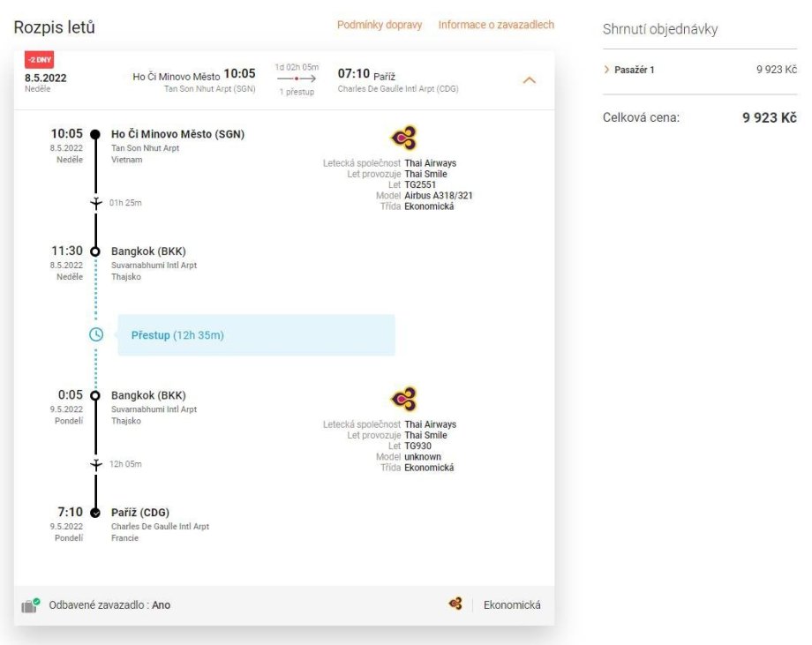Click the airplane icon beside 01h 25m
Image resolution: width=812 pixels, height=645 pixels.
(96, 203)
